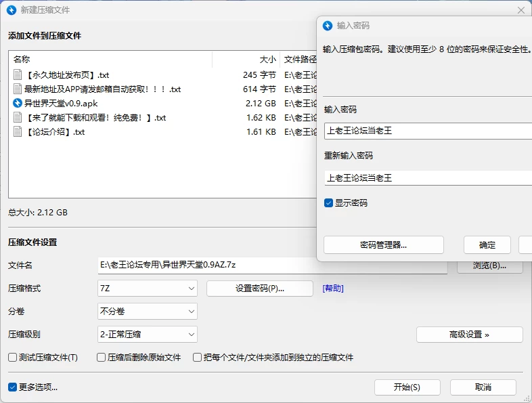Click the 2.12 GB size cell
The image size is (532, 403).
[x=261, y=103]
